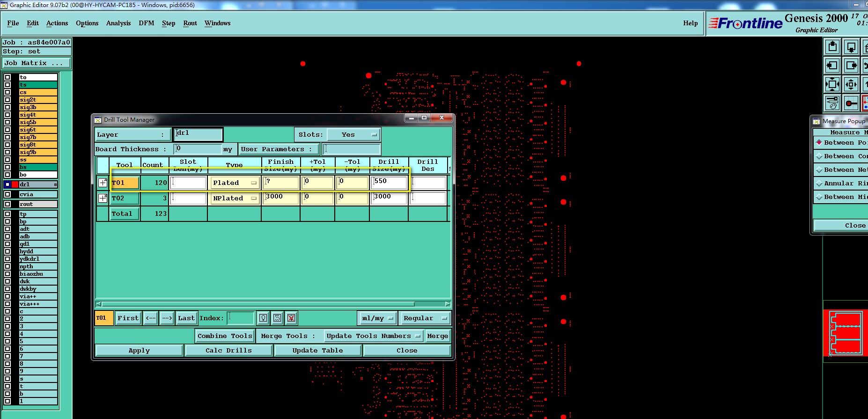Image resolution: width=868 pixels, height=419 pixels.
Task: Open the Rout menu
Action: click(190, 23)
